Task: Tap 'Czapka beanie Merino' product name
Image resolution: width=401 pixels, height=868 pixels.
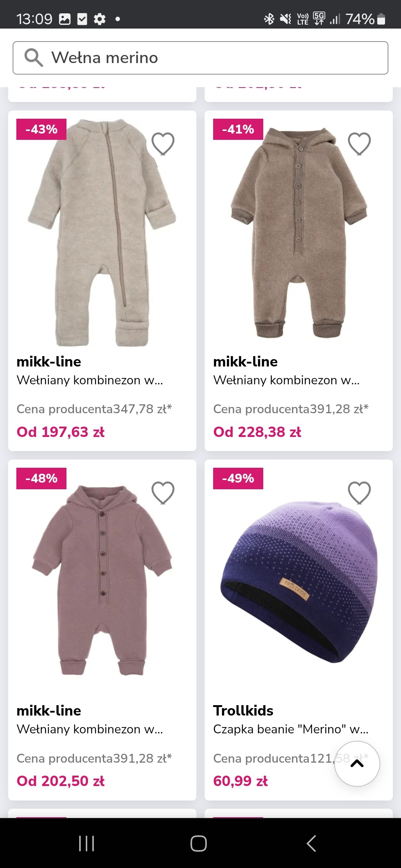Action: pyautogui.click(x=290, y=729)
